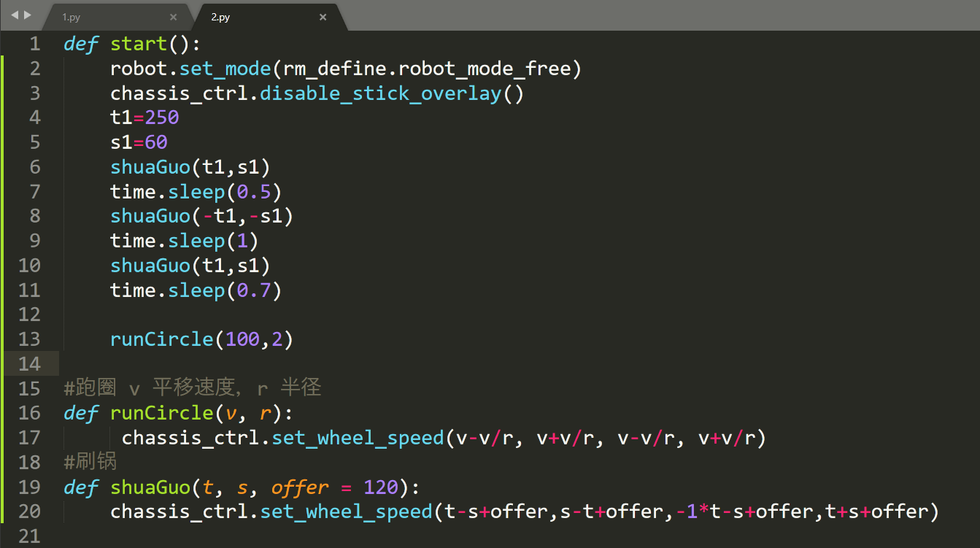Click 'rm_define.robot_mode_free' argument text

pos(427,69)
